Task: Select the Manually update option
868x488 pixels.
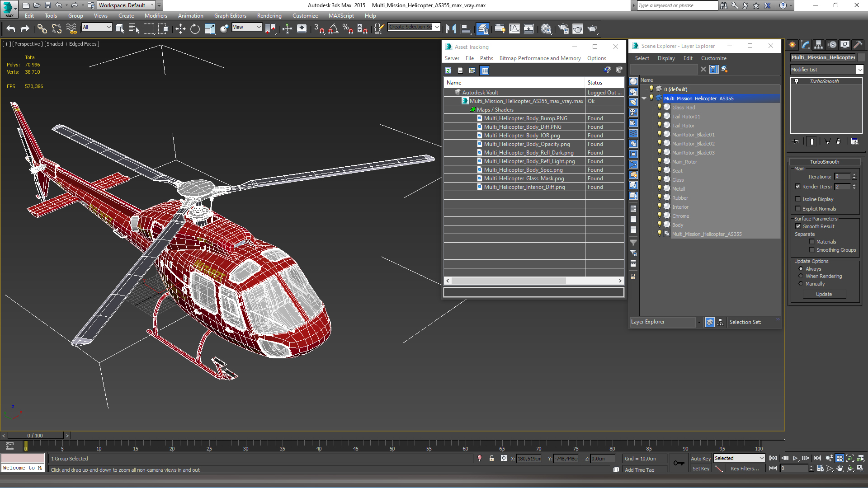Action: click(x=801, y=284)
